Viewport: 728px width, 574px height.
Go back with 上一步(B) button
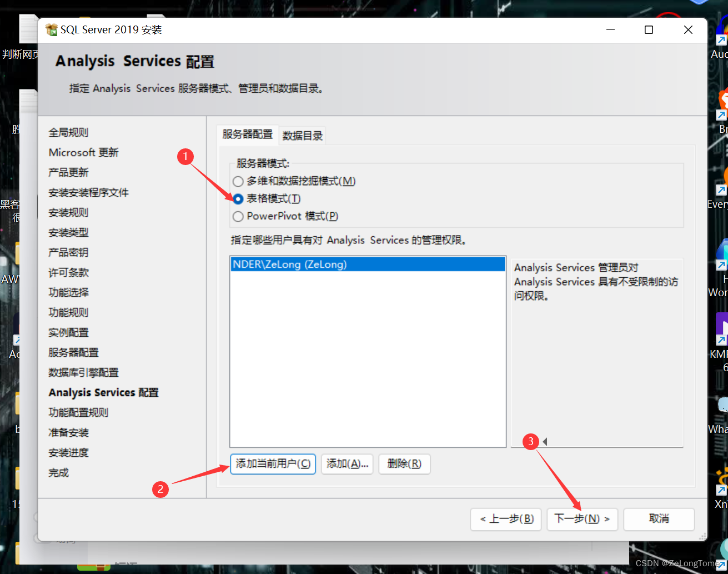pos(506,519)
